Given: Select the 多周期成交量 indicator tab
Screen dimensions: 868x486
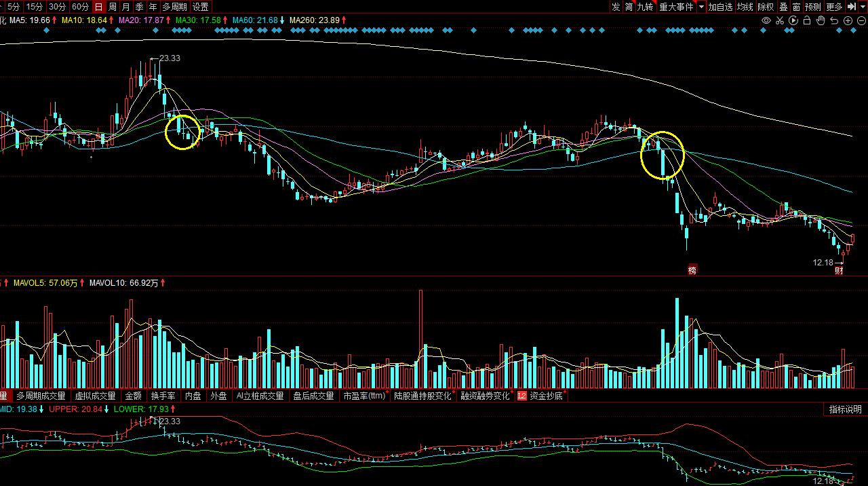Looking at the screenshot, I should [41, 396].
